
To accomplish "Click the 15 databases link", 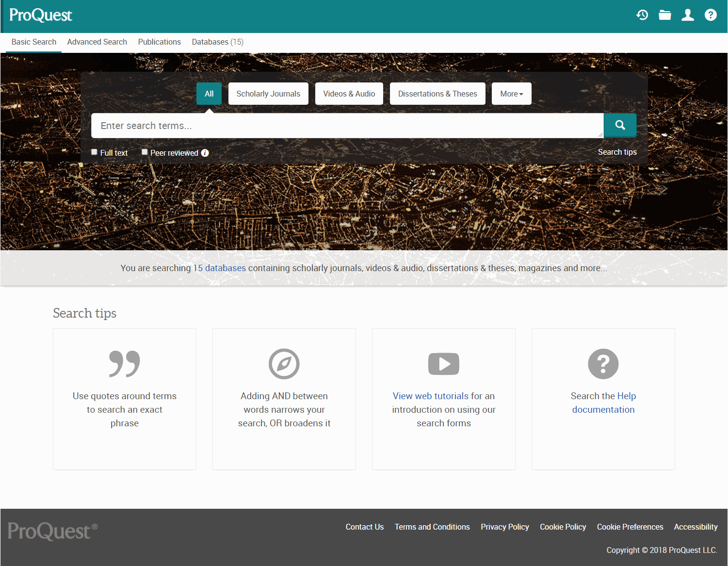I will coord(219,268).
